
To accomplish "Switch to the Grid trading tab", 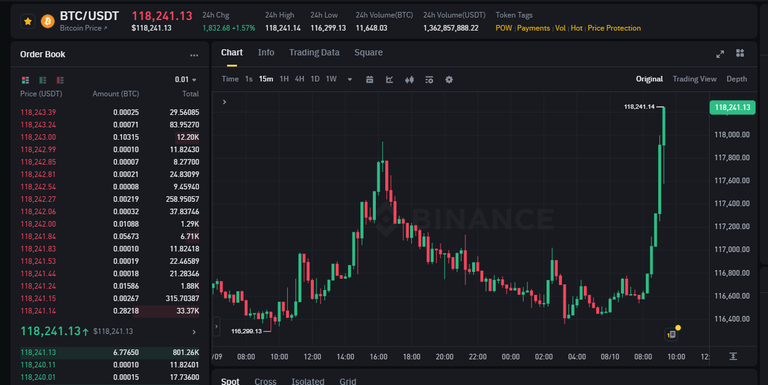I will click(x=348, y=381).
